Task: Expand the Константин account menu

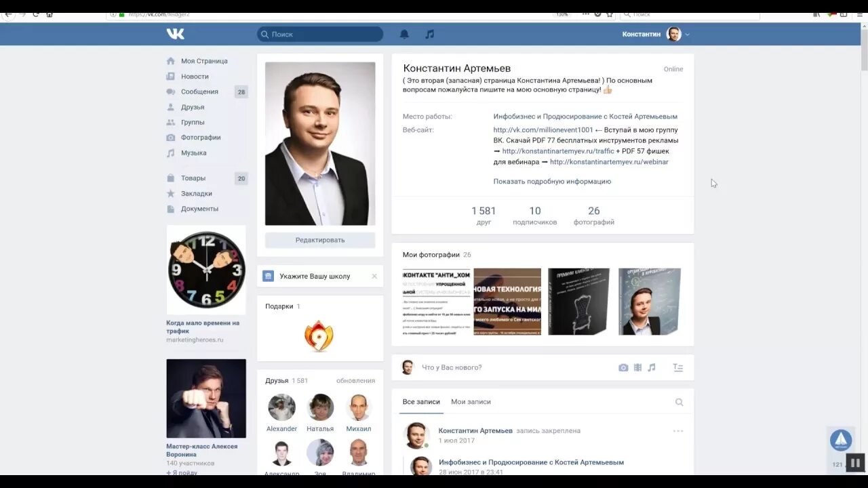Action: coord(656,34)
